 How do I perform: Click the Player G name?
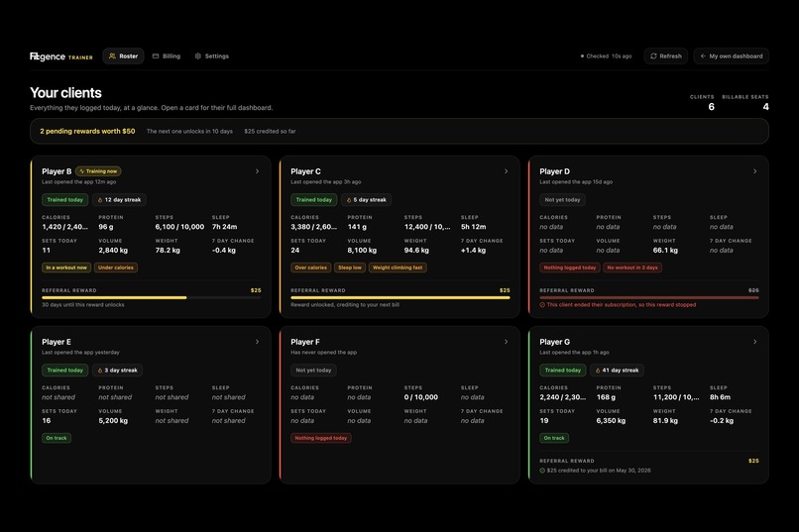point(555,342)
